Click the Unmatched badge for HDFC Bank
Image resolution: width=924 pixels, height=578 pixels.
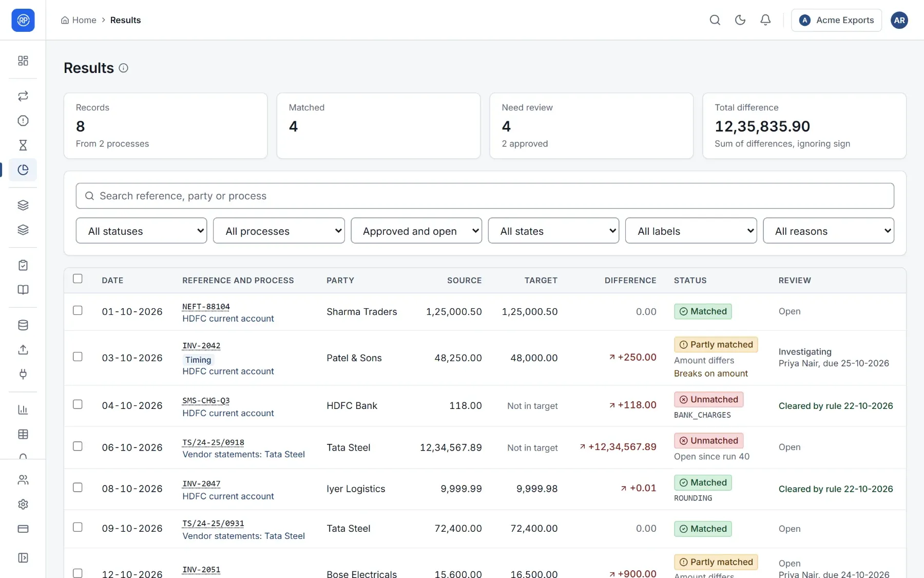[x=708, y=400]
